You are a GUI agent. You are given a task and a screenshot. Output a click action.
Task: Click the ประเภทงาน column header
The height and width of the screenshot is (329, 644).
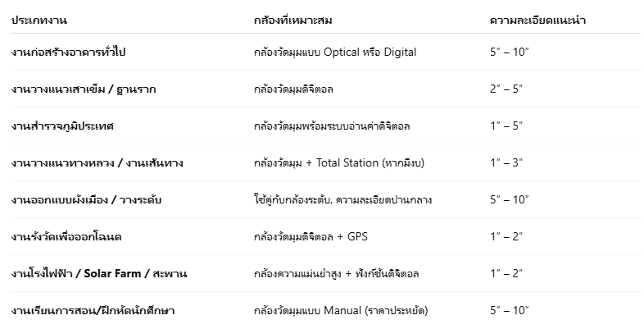(x=39, y=21)
